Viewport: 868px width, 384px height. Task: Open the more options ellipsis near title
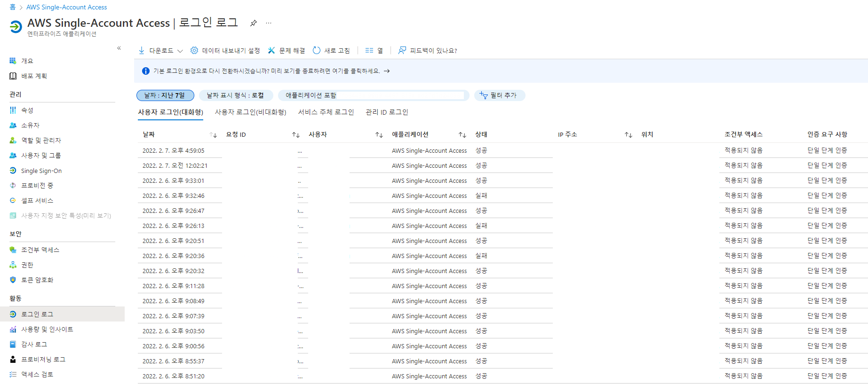(269, 23)
